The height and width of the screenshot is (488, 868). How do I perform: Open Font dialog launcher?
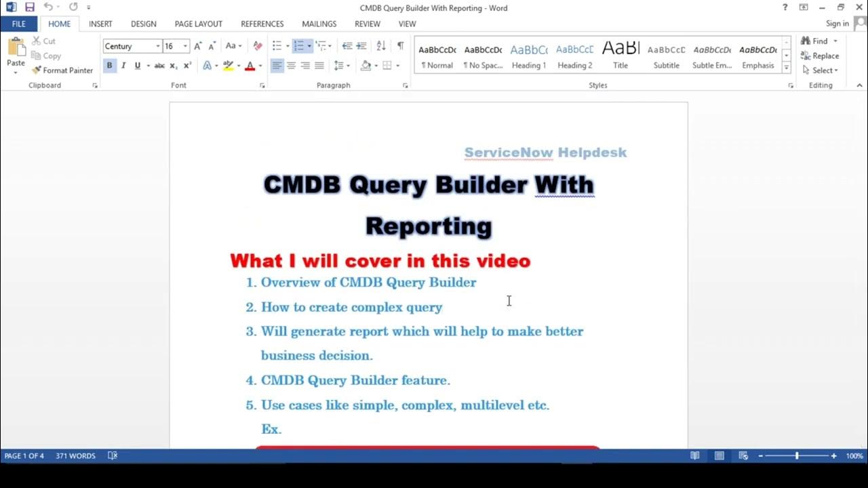click(262, 85)
